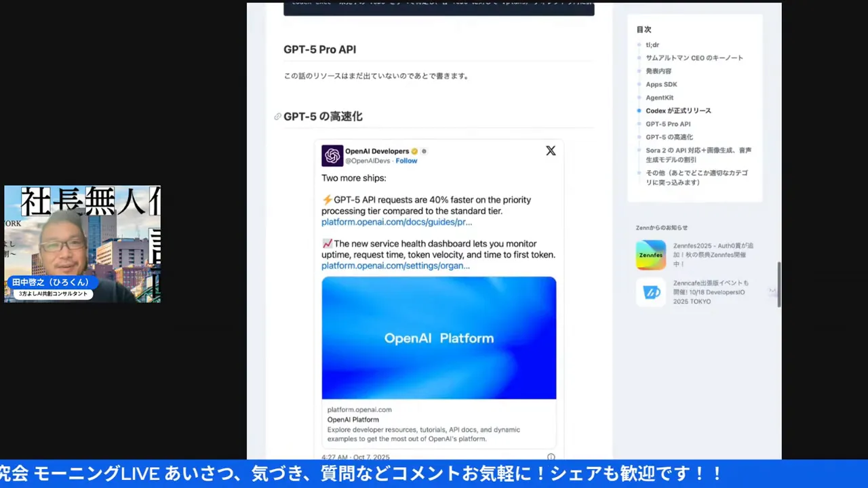Screen dimensions: 868x488
Task: Jump to GPT-5 Pro API from the sidebar contents
Action: pyautogui.click(x=668, y=124)
